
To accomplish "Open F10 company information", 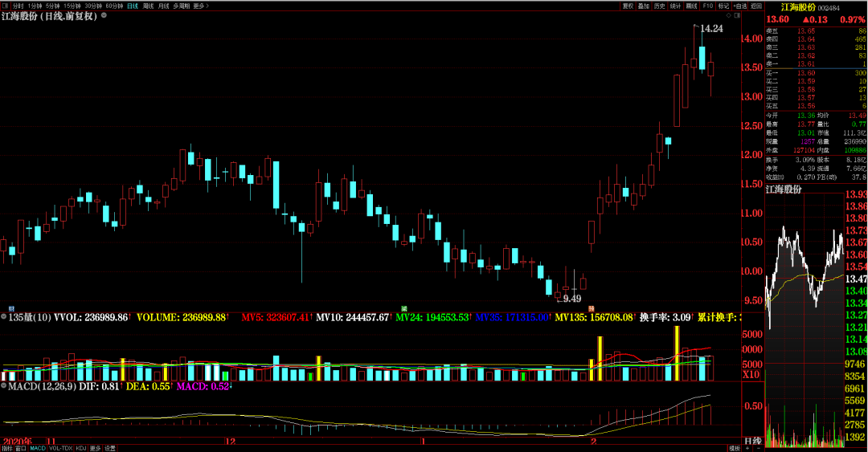I will (707, 6).
